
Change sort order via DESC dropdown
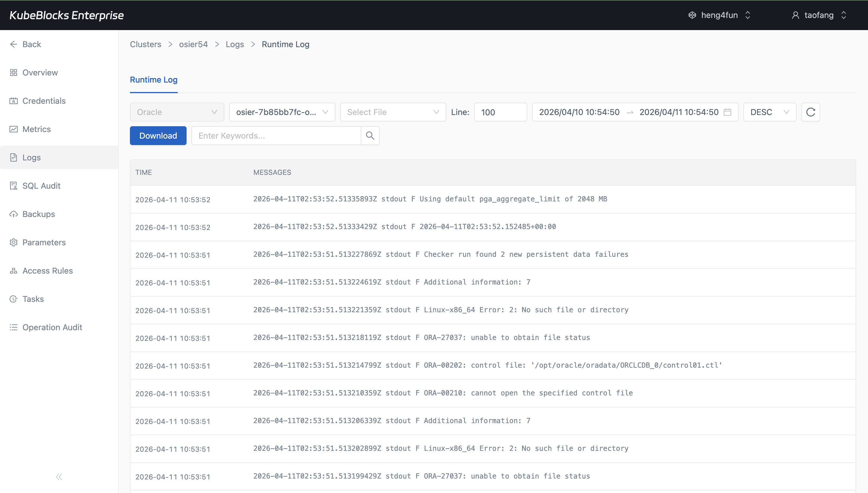pos(769,112)
